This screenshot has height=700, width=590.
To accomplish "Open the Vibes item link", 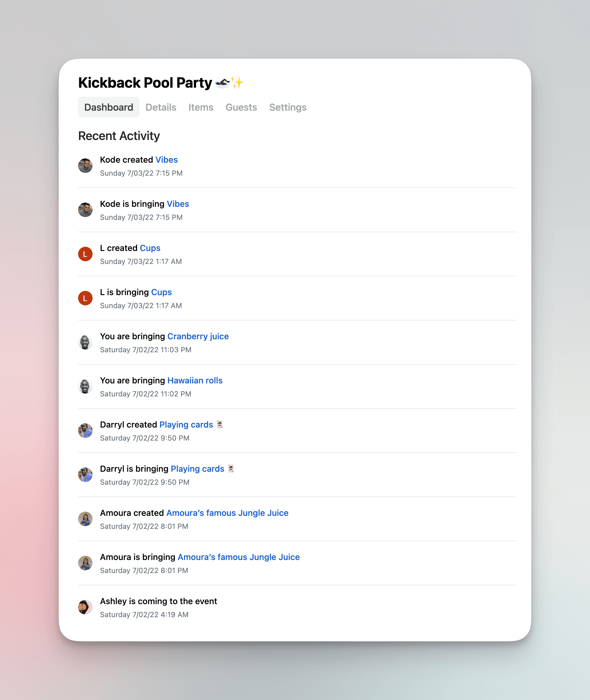I will click(x=167, y=160).
